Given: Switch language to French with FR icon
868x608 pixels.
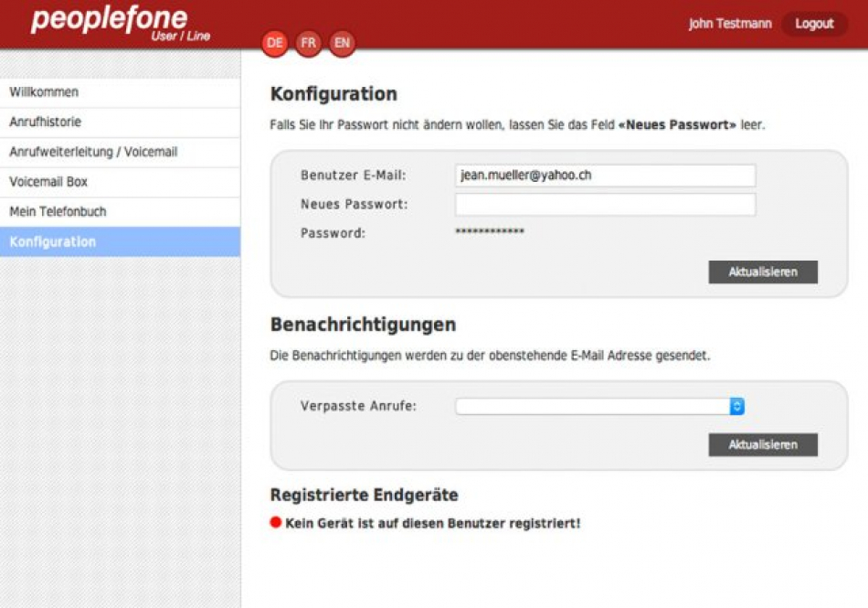Looking at the screenshot, I should 308,43.
